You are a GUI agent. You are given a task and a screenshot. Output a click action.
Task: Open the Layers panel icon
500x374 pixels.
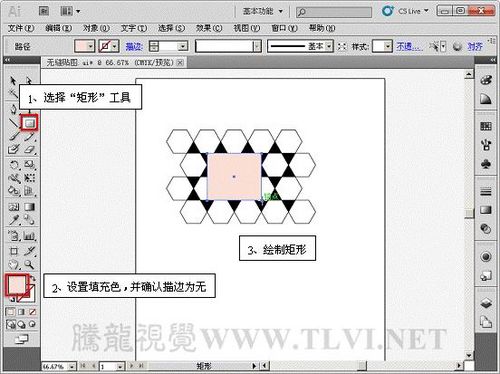(486, 303)
